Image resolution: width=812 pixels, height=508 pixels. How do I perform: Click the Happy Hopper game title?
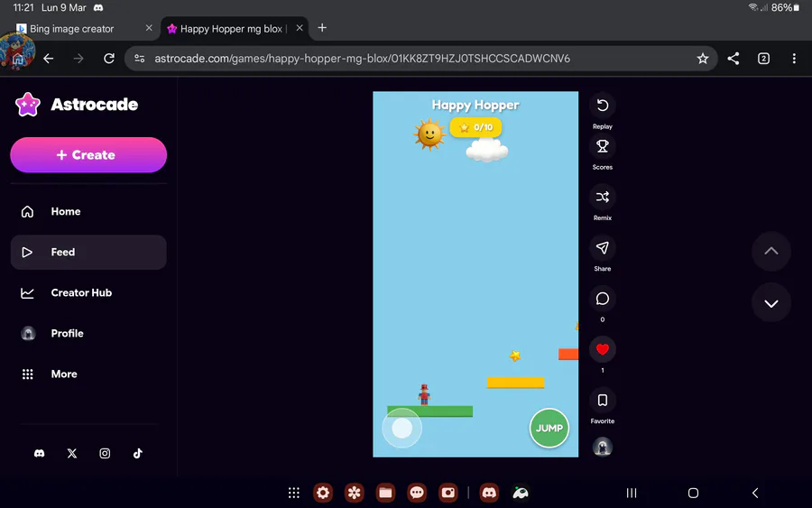pyautogui.click(x=475, y=106)
